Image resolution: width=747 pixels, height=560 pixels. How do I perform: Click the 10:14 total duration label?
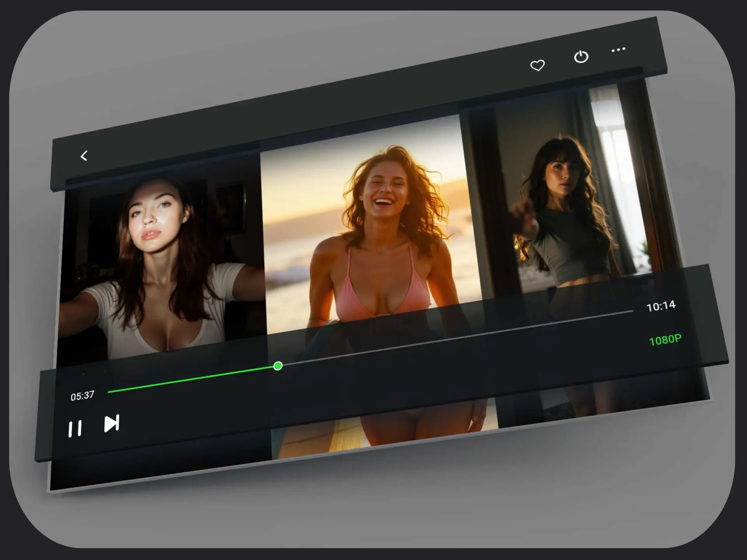pos(661,306)
